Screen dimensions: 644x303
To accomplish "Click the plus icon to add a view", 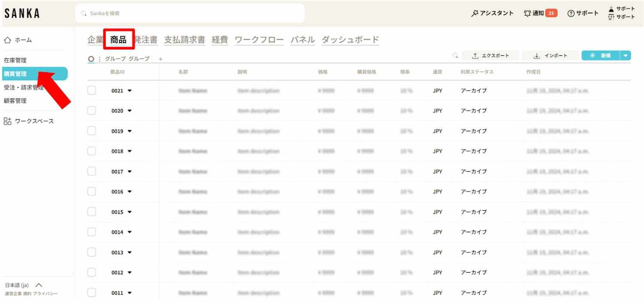I will (x=161, y=59).
